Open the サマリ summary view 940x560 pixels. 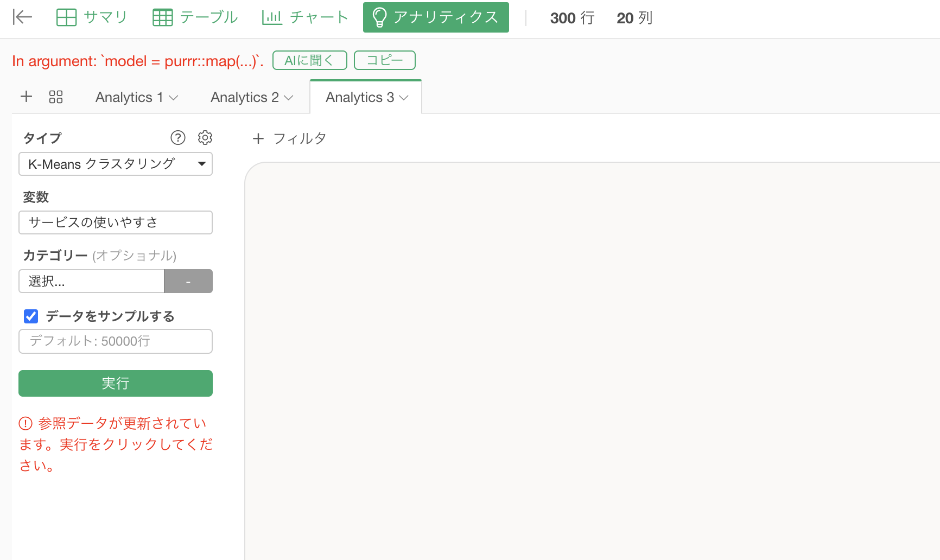click(x=92, y=17)
